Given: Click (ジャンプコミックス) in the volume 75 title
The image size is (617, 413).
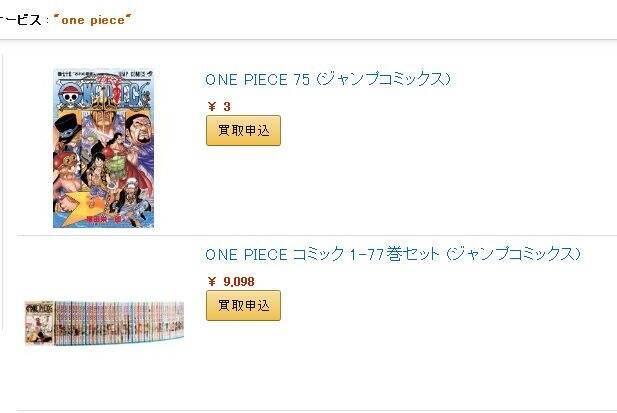Looking at the screenshot, I should pos(384,79).
